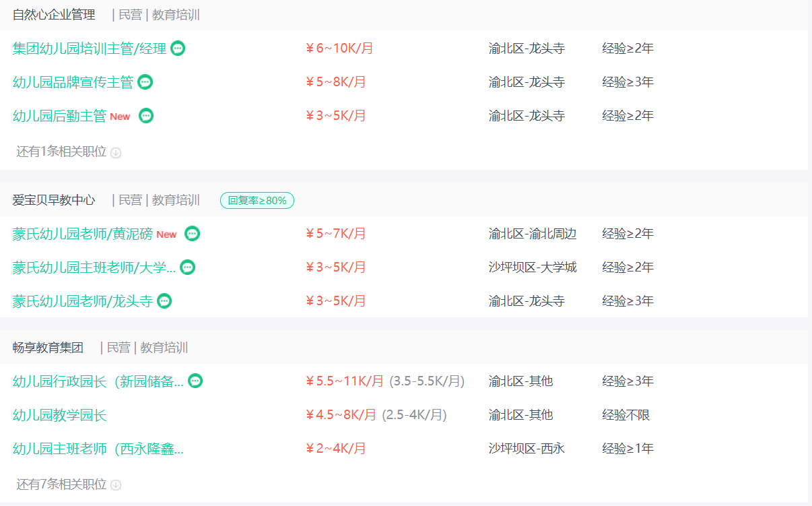
Task: Click chat icon for 蒙氏幼儿园主班老师/大学...
Action: coord(188,267)
